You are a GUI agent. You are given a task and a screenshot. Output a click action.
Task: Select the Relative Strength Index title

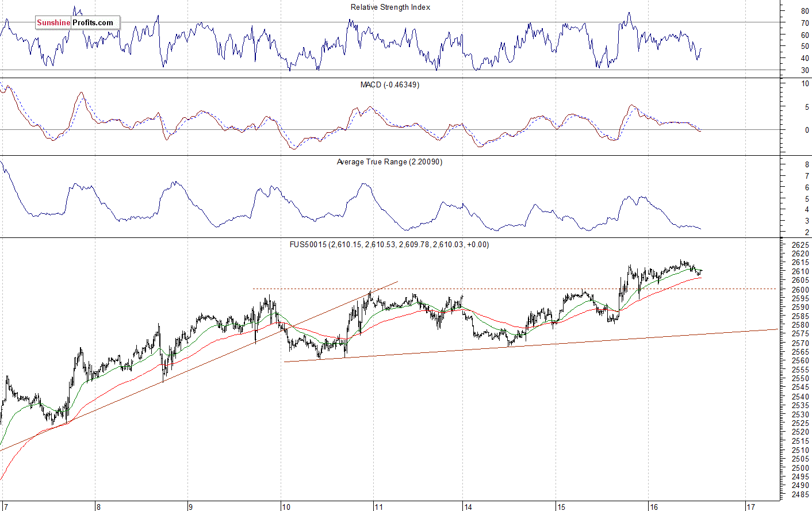coord(390,7)
